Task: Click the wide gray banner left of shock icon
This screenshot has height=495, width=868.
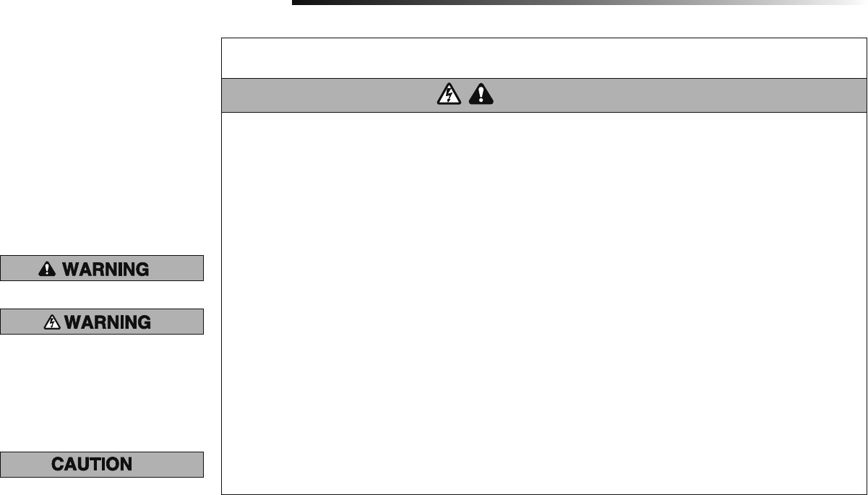Action: point(329,95)
